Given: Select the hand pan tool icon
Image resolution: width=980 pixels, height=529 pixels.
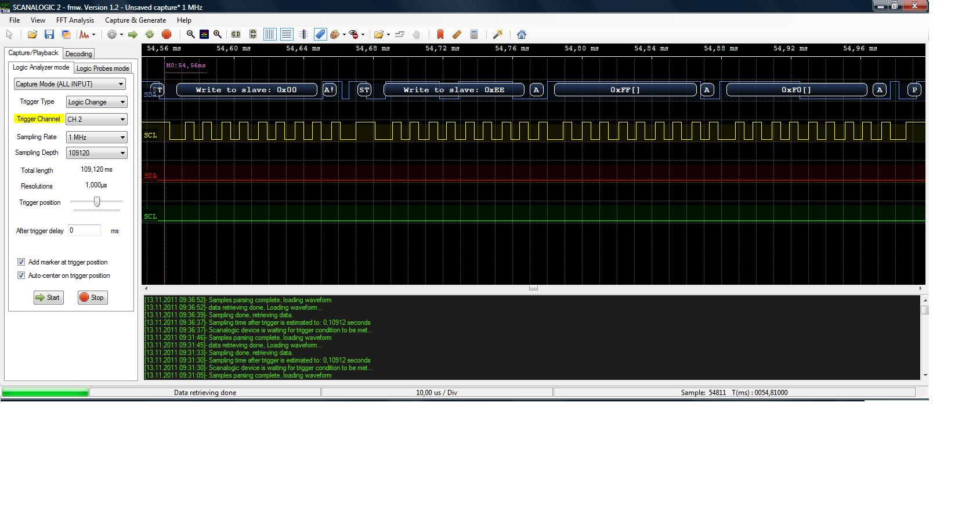Looking at the screenshot, I should click(416, 35).
